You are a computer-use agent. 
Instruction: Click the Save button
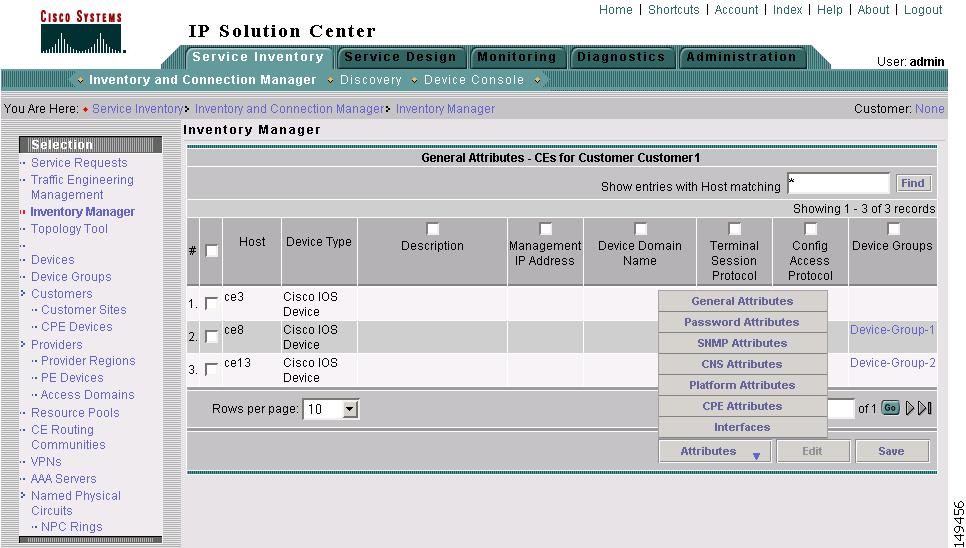(891, 451)
